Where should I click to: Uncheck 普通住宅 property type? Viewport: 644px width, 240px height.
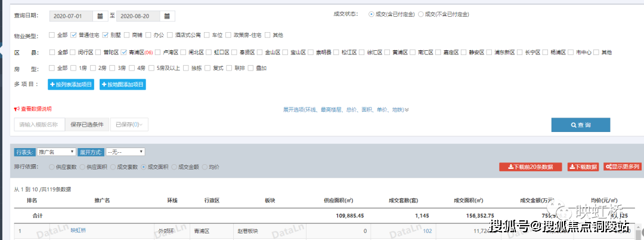tap(74, 35)
